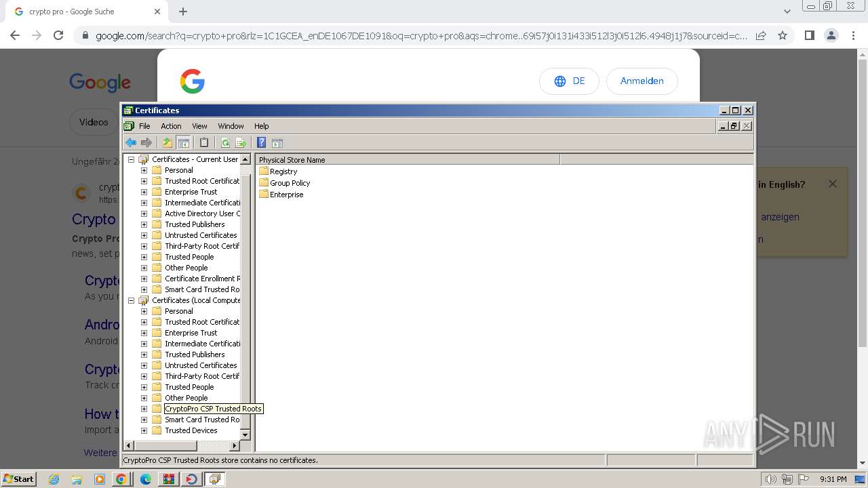Click Chrome reload page button

[58, 35]
